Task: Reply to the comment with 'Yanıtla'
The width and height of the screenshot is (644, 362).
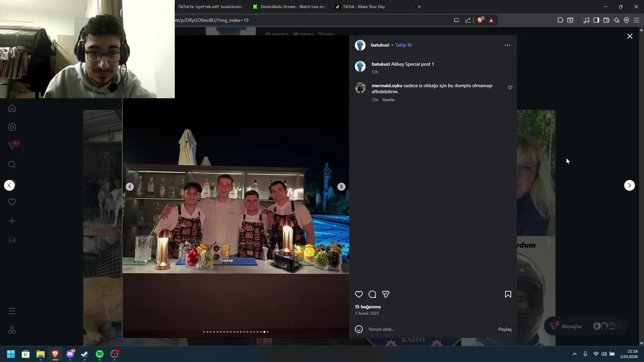Action: tap(388, 100)
